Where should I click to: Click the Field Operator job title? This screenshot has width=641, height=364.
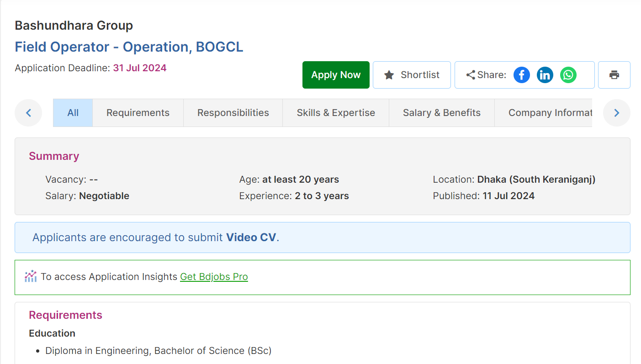[x=129, y=47]
